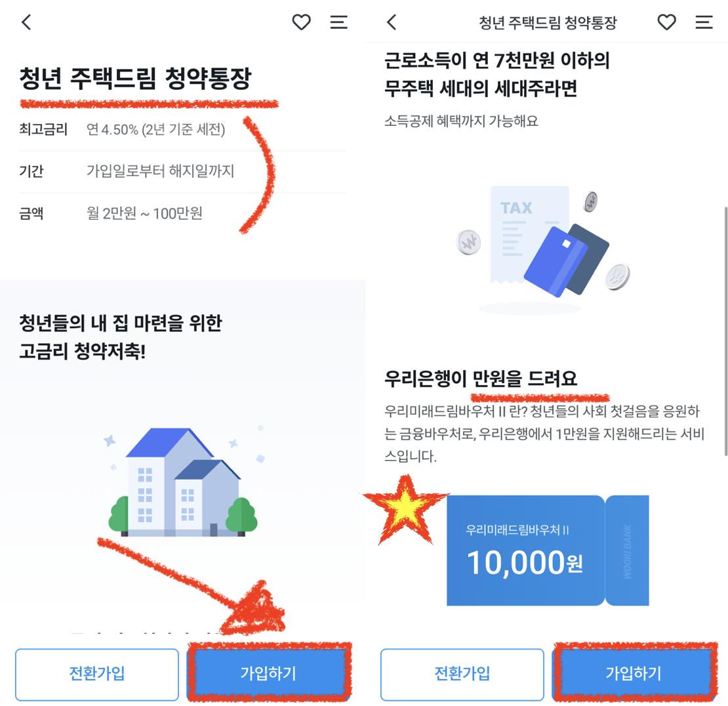Tap the house illustration

click(183, 482)
